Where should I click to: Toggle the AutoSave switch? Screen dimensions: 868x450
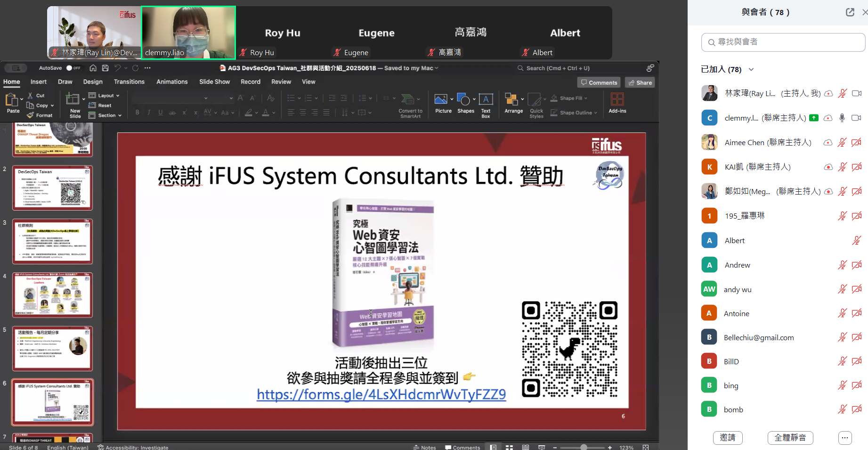pos(70,68)
